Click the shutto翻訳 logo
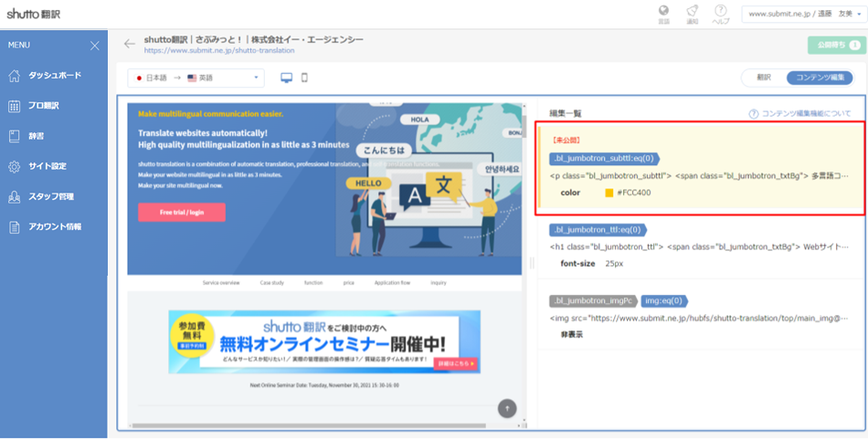This screenshot has width=868, height=440. [33, 14]
